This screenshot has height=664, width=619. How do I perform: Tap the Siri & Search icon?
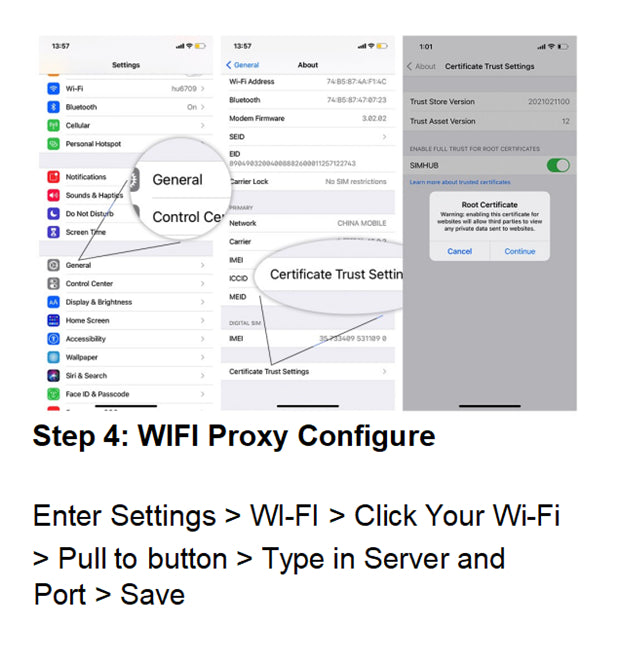[53, 376]
